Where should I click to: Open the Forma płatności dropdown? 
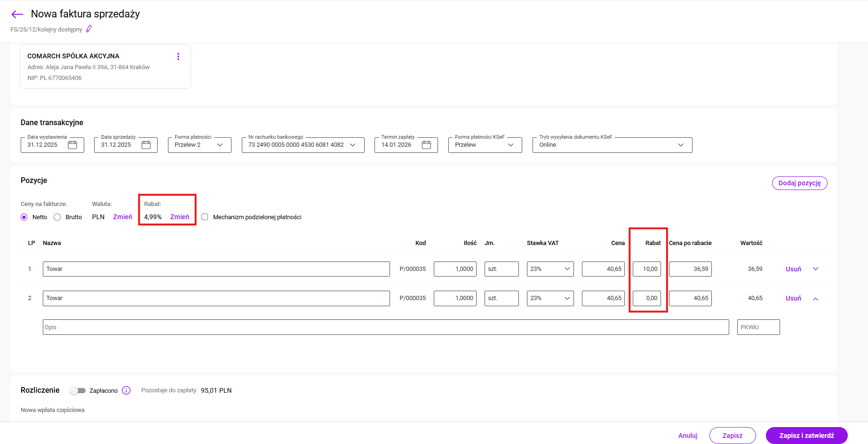(x=199, y=145)
